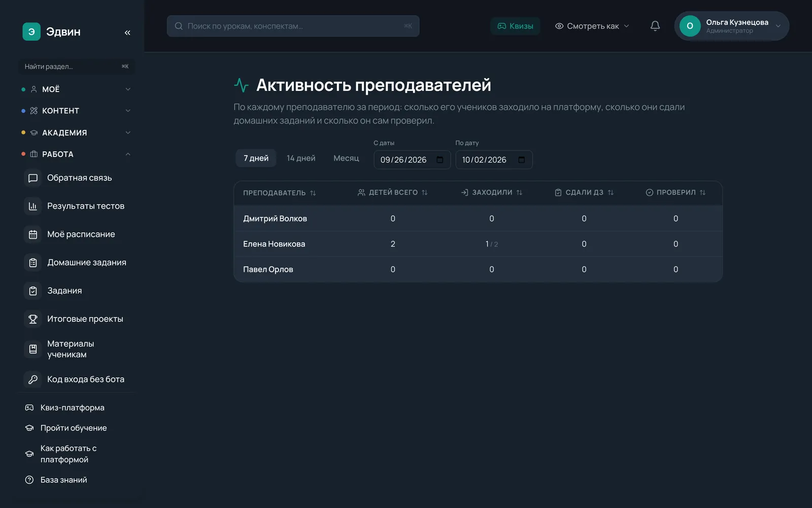
Task: Expand the АКАДЕМИЯ sidebar section
Action: point(76,133)
